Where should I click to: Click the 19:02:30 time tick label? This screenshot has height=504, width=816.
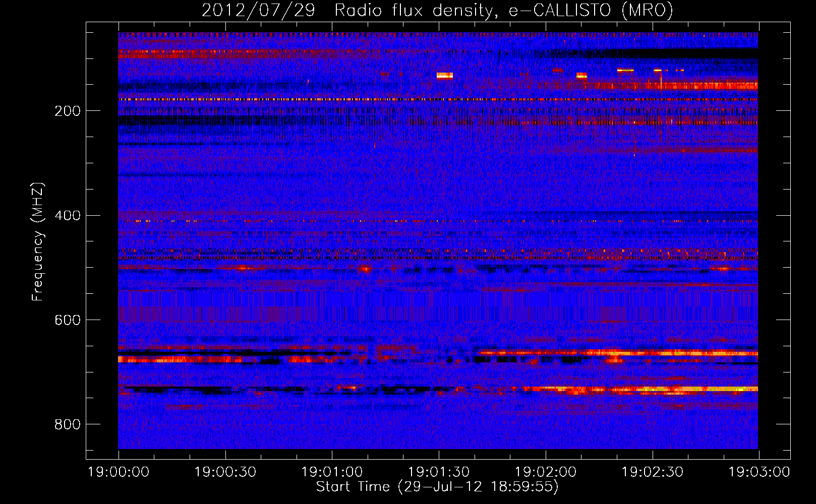653,472
